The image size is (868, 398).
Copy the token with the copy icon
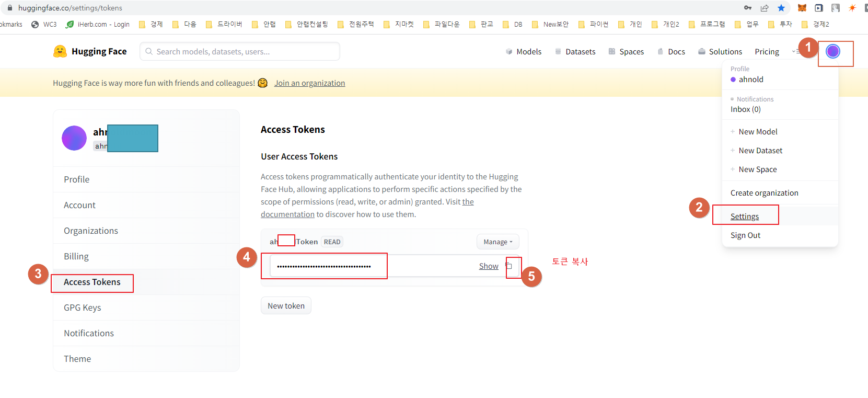point(509,266)
